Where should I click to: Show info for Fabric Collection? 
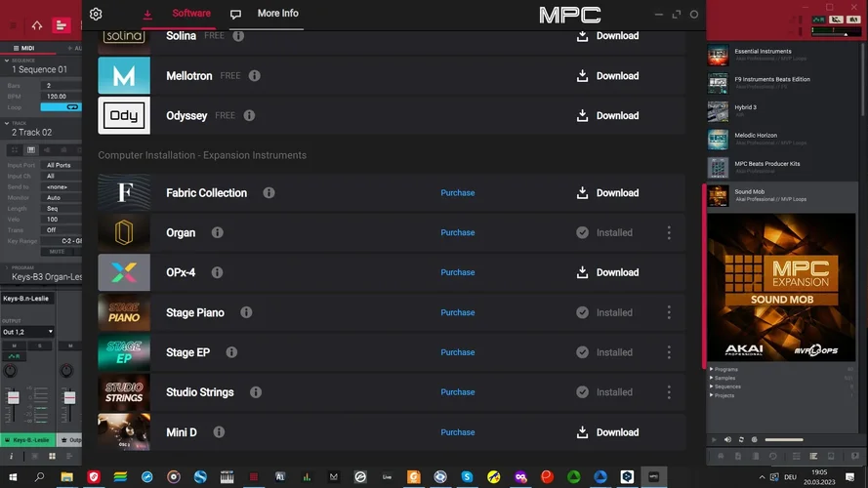point(269,193)
